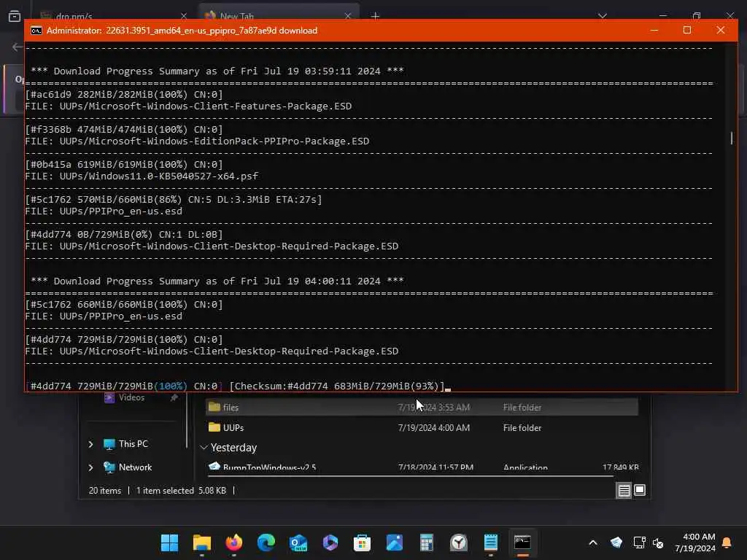Switch Explorer to large thumbnails view
This screenshot has width=747, height=560.
[640, 490]
